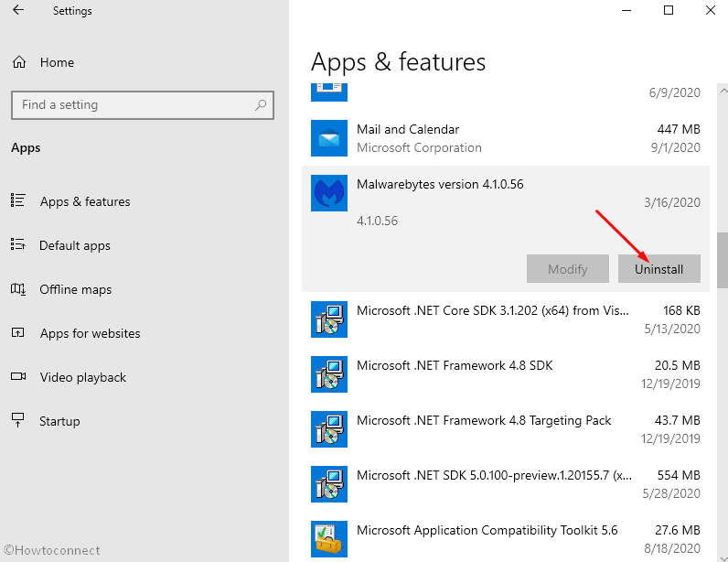Close the Settings window
Viewport: 728px width, 562px height.
tap(710, 10)
